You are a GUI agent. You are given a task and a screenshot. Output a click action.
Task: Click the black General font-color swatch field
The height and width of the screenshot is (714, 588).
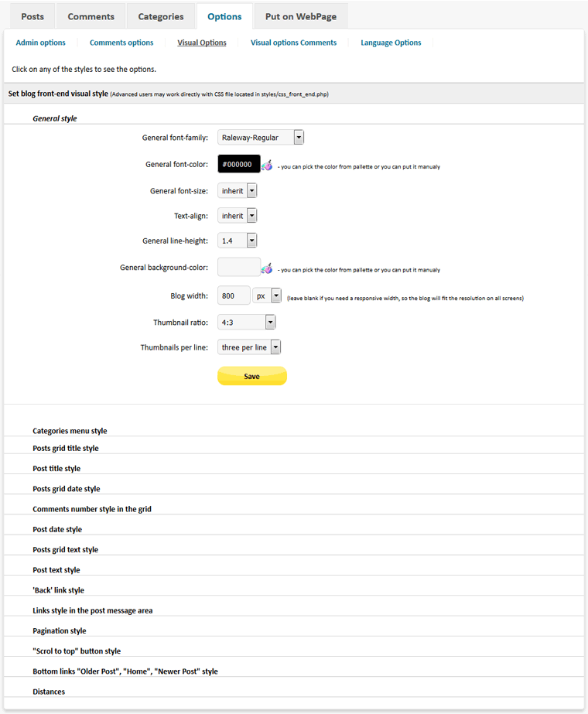pyautogui.click(x=237, y=163)
